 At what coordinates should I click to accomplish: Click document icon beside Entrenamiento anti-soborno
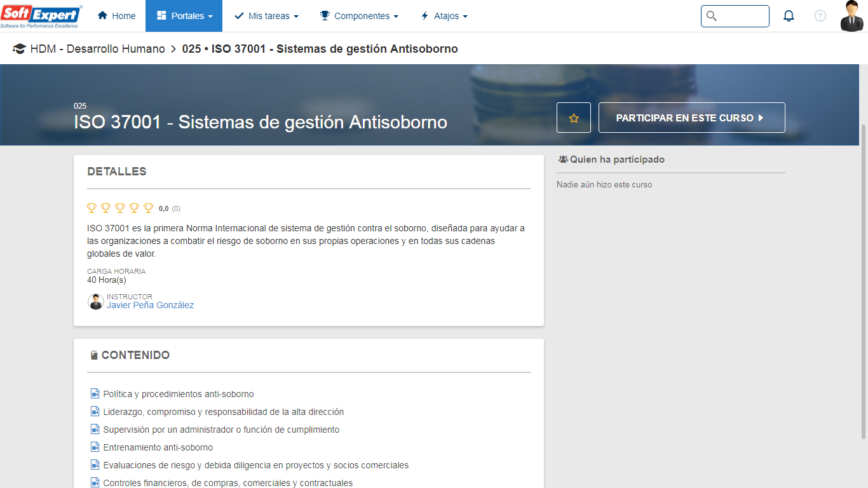(x=95, y=447)
